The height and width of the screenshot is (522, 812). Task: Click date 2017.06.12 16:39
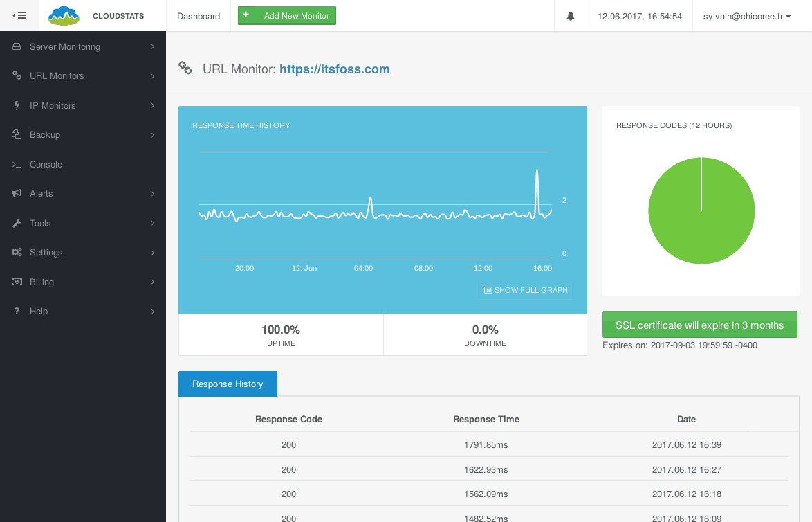tap(687, 444)
